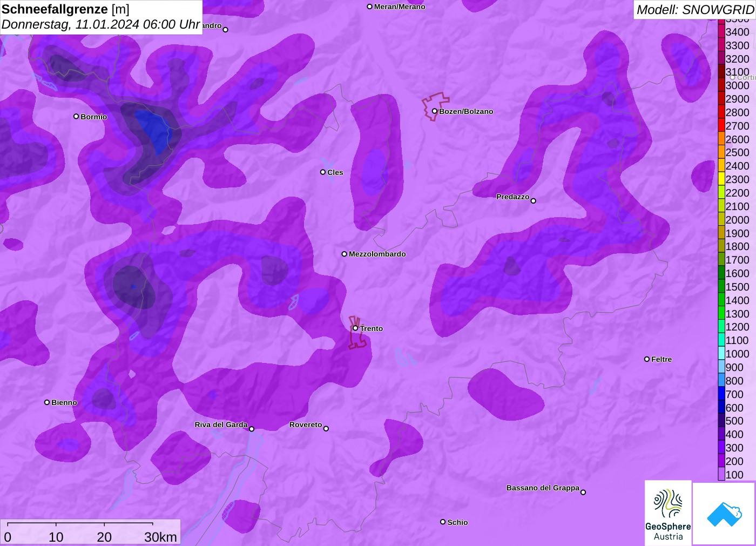Viewport: 756px width, 546px height.
Task: Click the Rovereto marker dot
Action: 326,429
